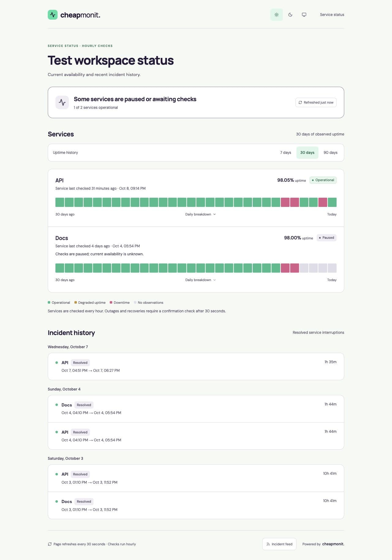Click the Docs Paused status badge
This screenshot has width=392, height=560.
point(326,238)
